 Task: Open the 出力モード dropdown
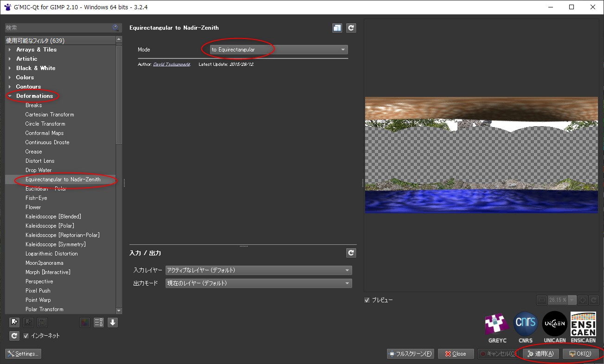(258, 283)
